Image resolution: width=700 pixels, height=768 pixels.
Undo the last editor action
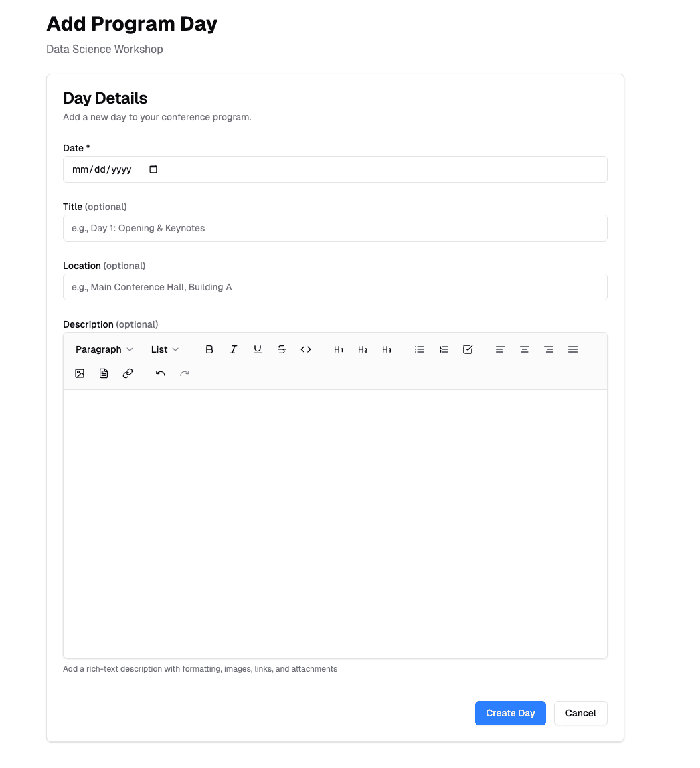click(x=160, y=373)
